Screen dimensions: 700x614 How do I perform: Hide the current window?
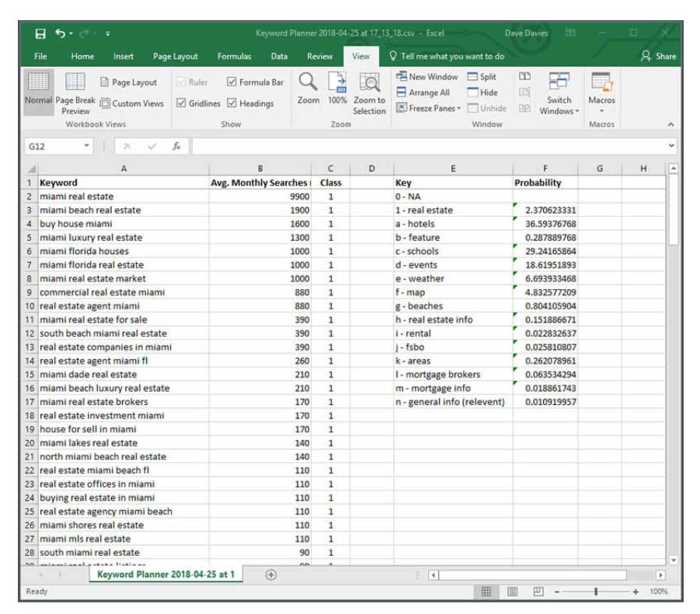(x=482, y=92)
